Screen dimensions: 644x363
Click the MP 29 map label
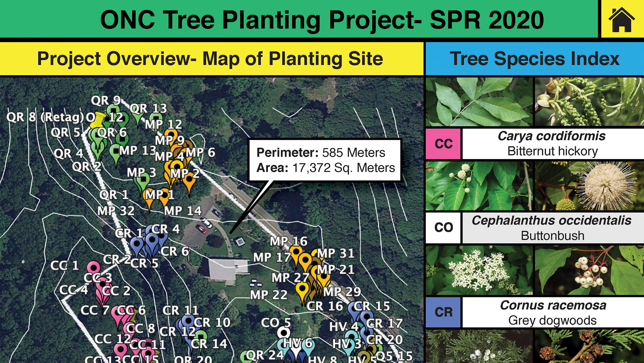tap(342, 292)
